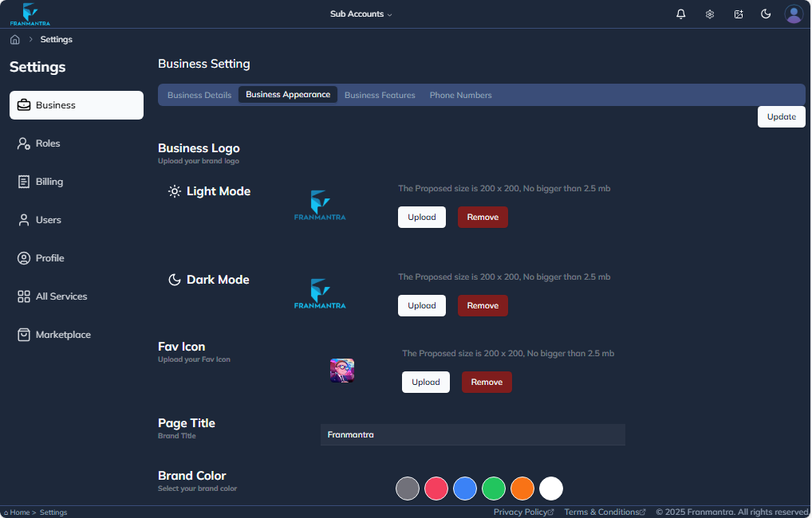The image size is (812, 518).
Task: Toggle dark mode with the moon icon
Action: click(766, 14)
